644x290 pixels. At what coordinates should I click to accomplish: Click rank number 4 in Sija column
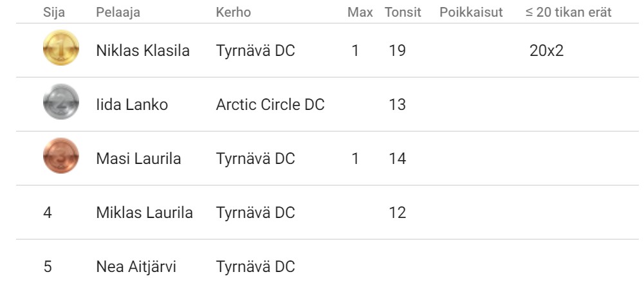[x=48, y=213]
